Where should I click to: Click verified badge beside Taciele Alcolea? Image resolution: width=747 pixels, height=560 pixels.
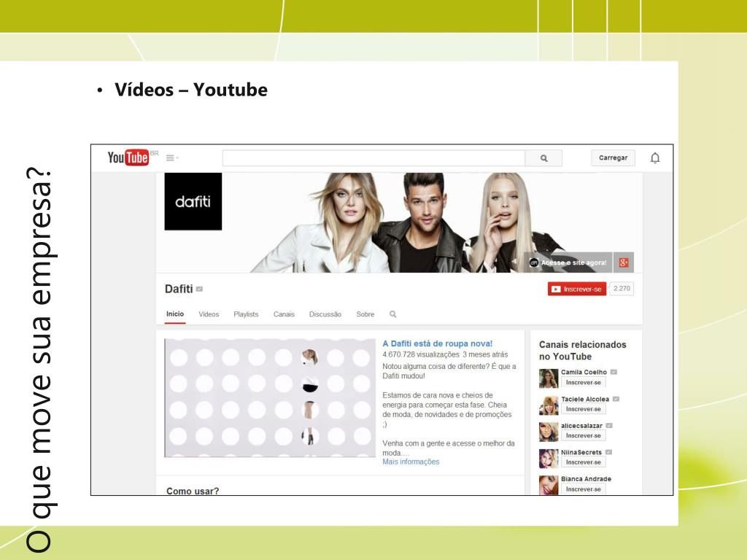click(616, 399)
